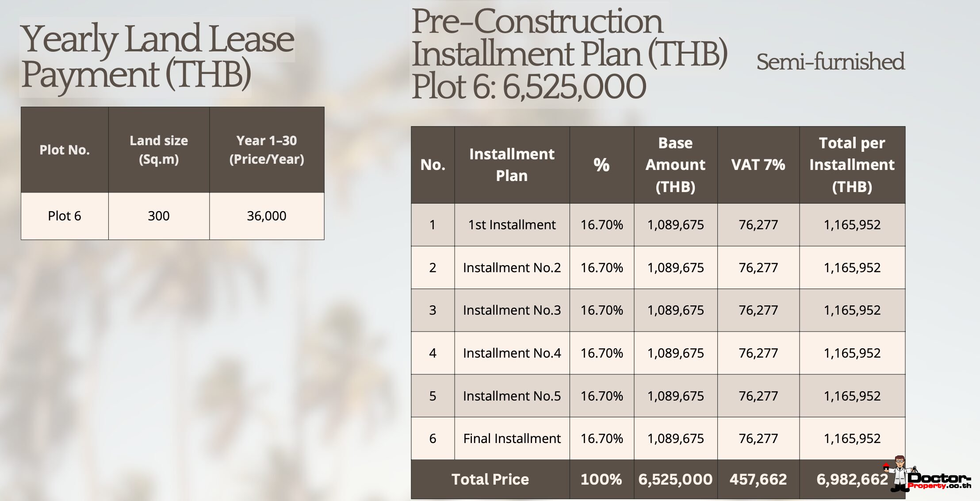The height and width of the screenshot is (501, 980).
Task: Click the Year 1–30 (Price/Year) header
Action: tap(267, 150)
